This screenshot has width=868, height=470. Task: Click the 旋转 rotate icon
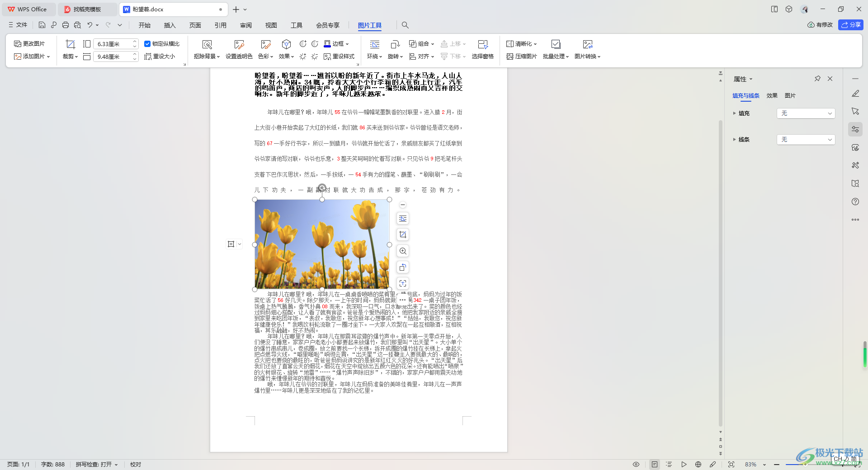(395, 44)
